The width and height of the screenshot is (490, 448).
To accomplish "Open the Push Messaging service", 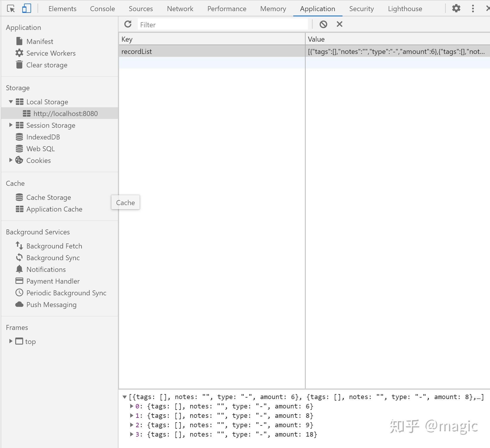I will point(51,304).
